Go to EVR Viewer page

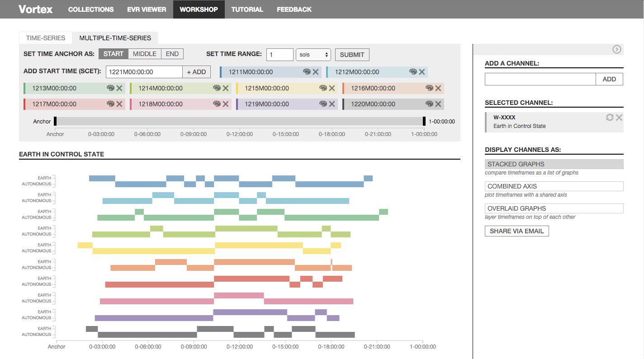click(147, 9)
